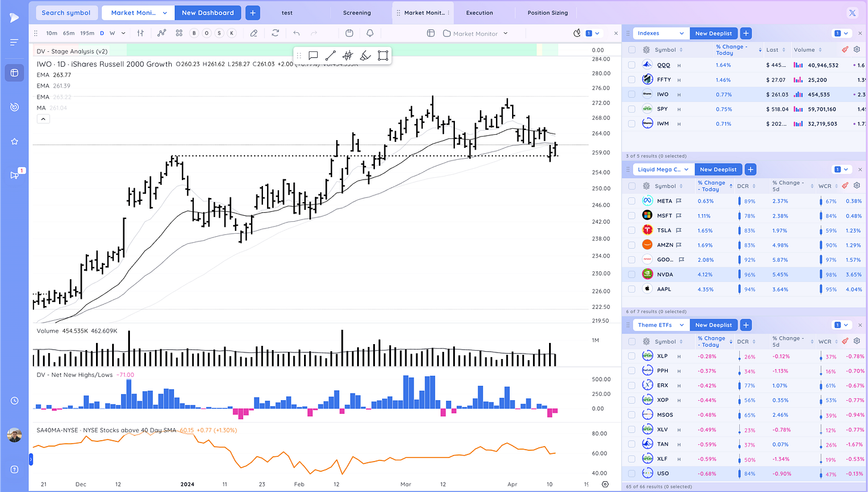868x492 pixels.
Task: Click the Search symbol field
Action: [x=66, y=13]
